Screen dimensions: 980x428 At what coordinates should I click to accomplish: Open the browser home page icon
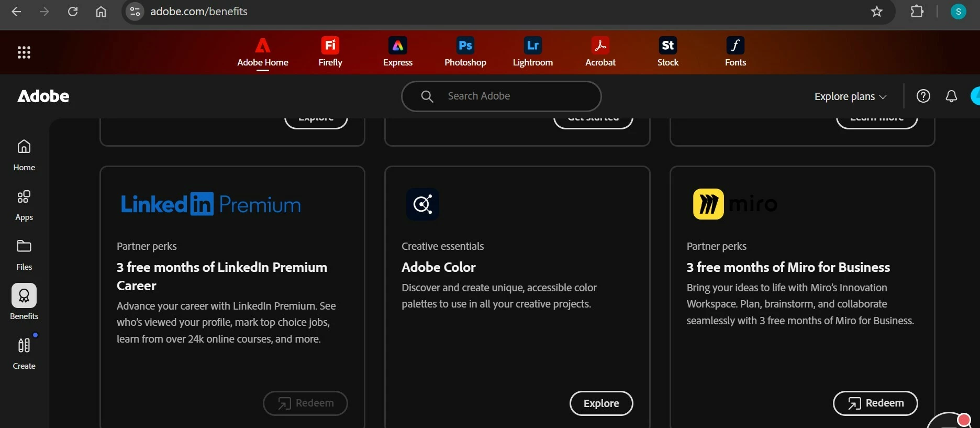coord(101,12)
